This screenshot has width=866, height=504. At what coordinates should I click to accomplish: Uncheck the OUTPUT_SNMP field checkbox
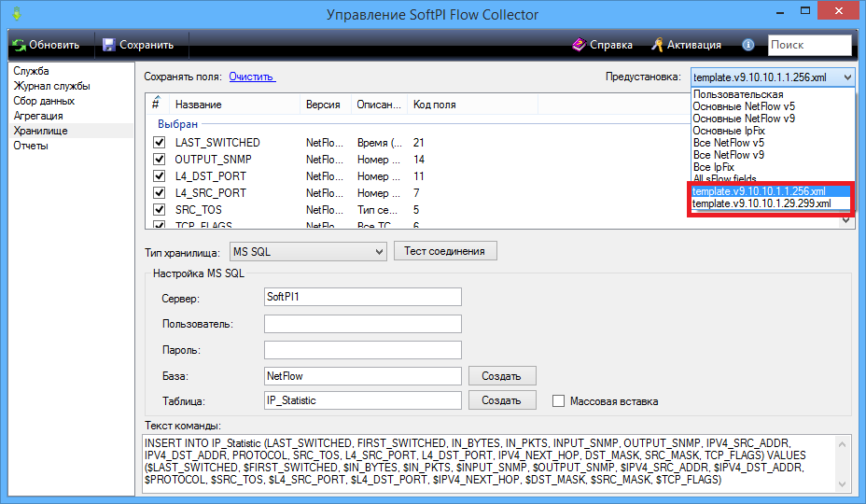(159, 160)
